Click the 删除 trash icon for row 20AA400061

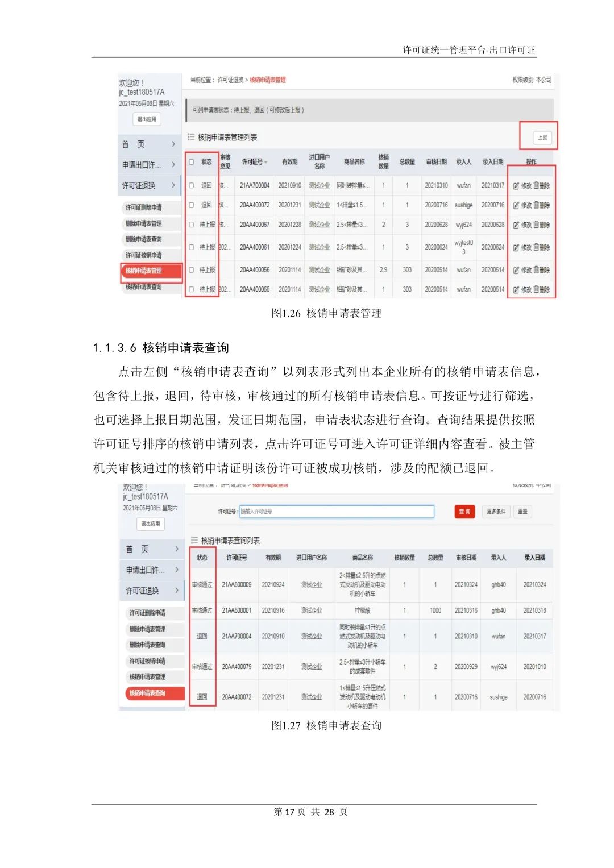pos(536,248)
